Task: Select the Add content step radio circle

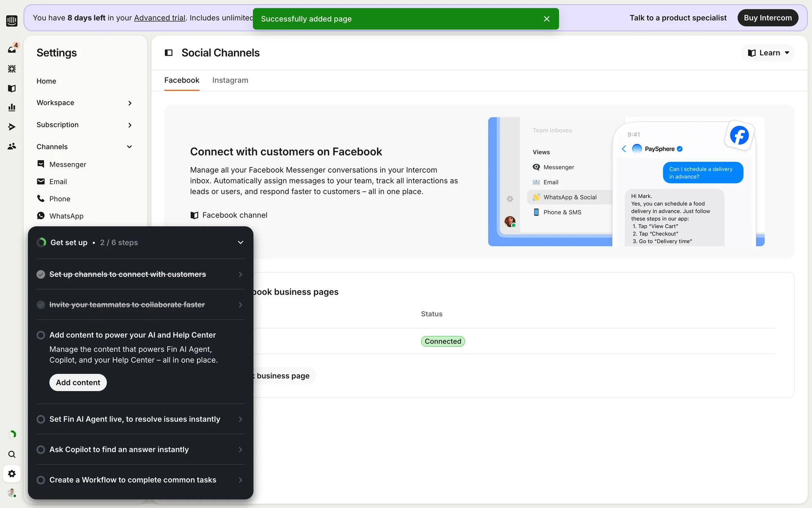Action: 41,335
